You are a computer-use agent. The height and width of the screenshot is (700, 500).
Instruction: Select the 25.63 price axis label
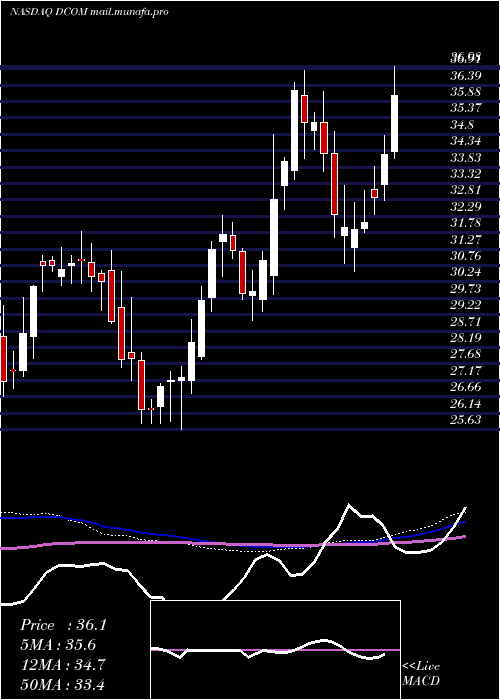466,420
